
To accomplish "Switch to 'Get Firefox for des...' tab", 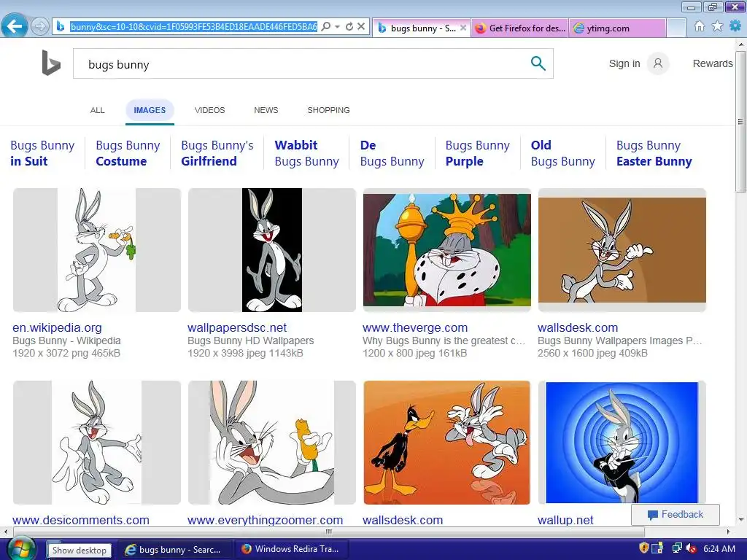I will (519, 28).
